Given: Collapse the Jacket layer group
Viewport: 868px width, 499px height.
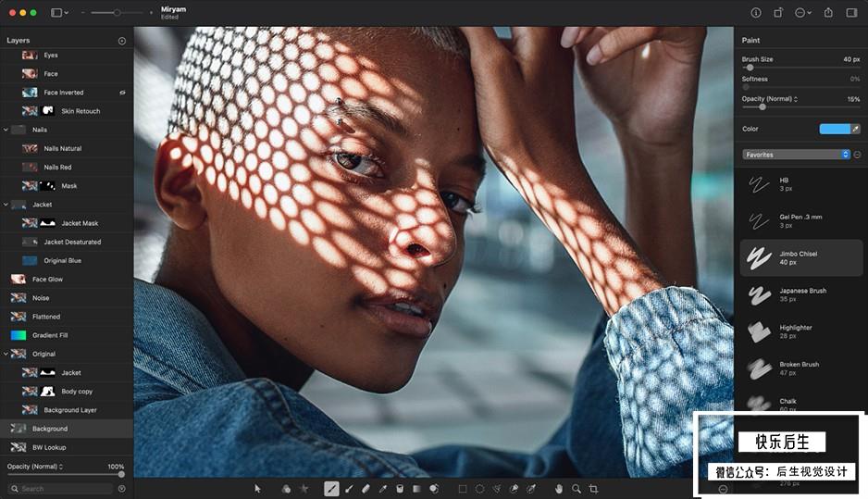Looking at the screenshot, I should coord(6,205).
